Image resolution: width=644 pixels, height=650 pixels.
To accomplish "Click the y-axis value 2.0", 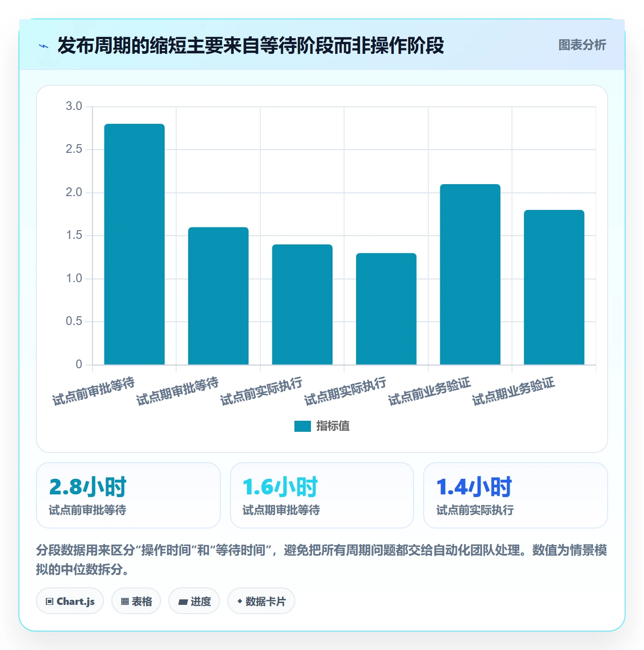I will coord(74,192).
